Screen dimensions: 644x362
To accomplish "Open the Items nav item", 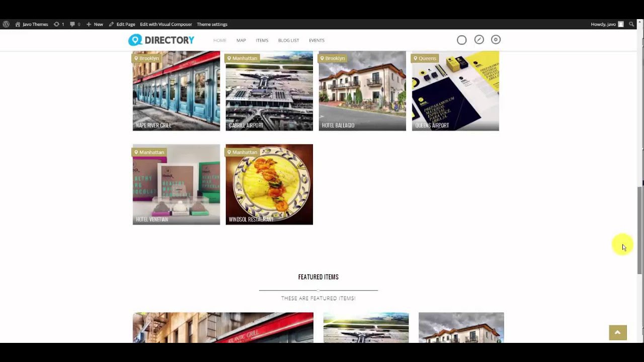I will [262, 40].
